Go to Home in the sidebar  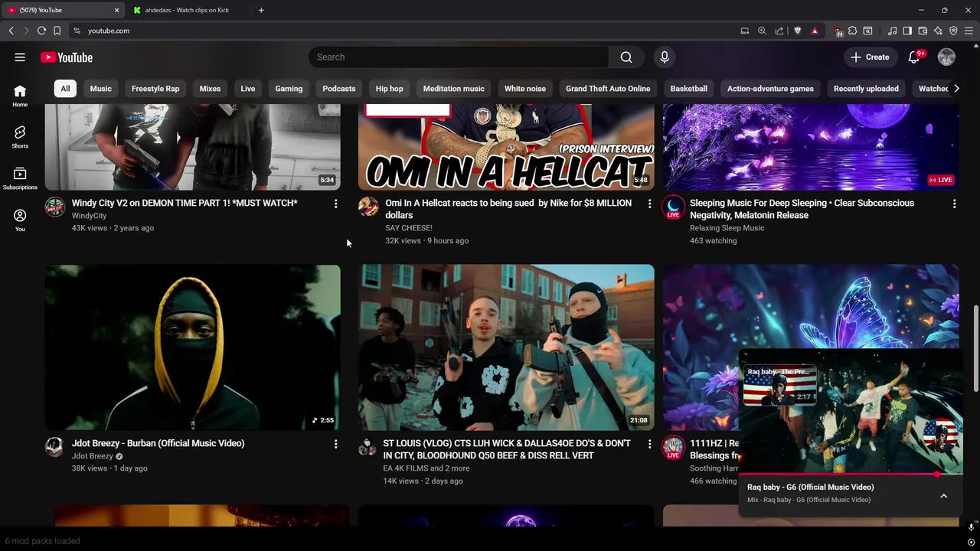tap(20, 96)
